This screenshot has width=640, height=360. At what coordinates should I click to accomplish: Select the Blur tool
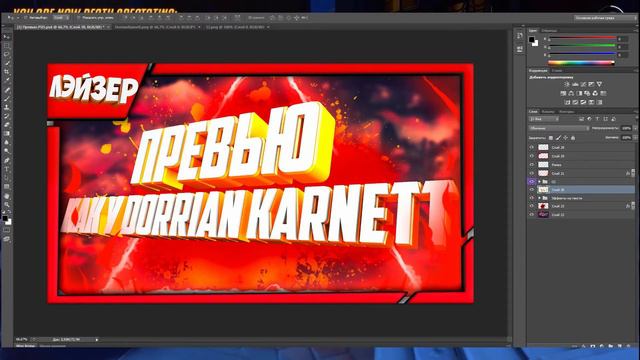click(x=7, y=142)
